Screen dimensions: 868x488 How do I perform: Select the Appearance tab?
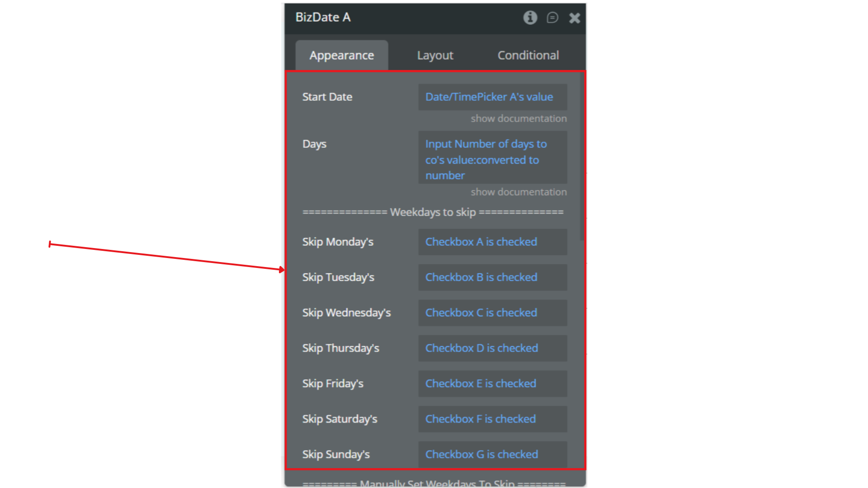pyautogui.click(x=342, y=55)
